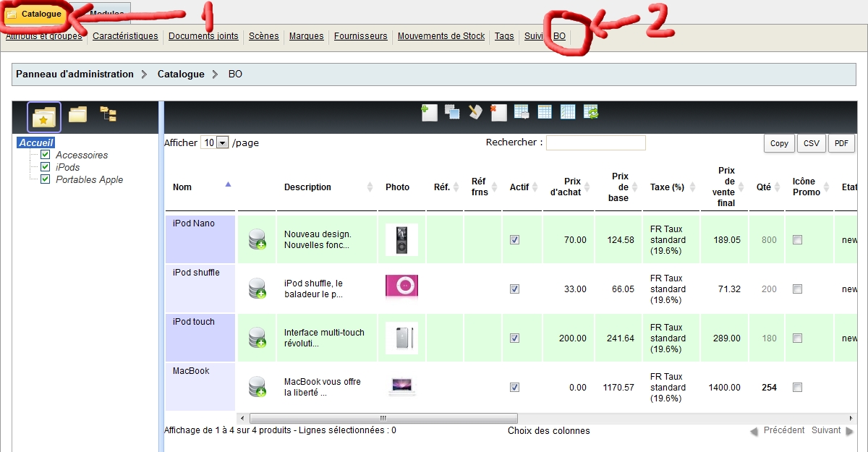Sort by Prix de vente final column
Viewport: 868px width, 452px height.
tap(724, 187)
